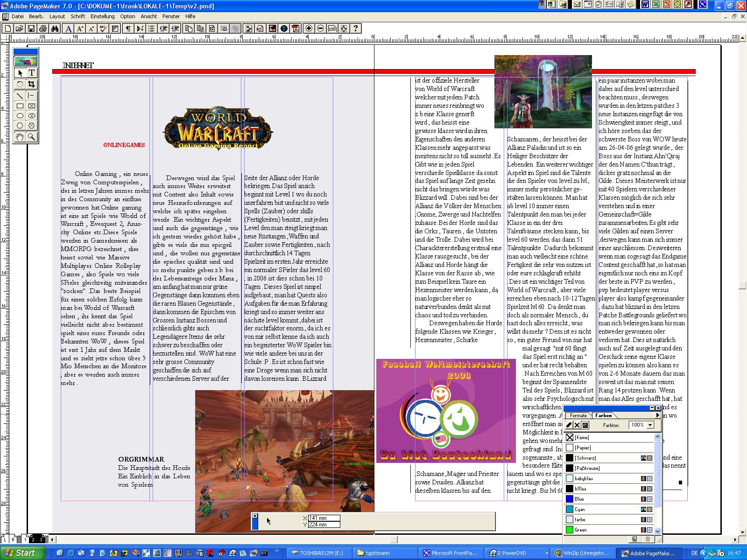Open the Fenster menu

click(x=171, y=16)
